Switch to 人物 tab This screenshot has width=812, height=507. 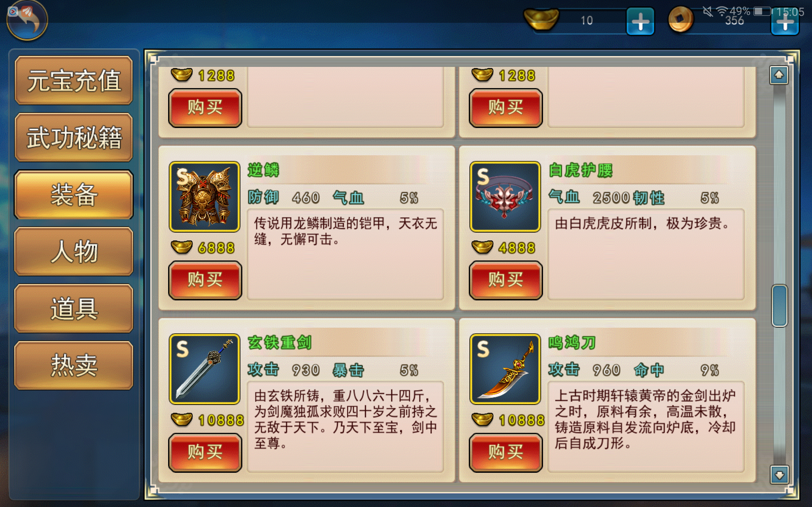click(x=74, y=251)
